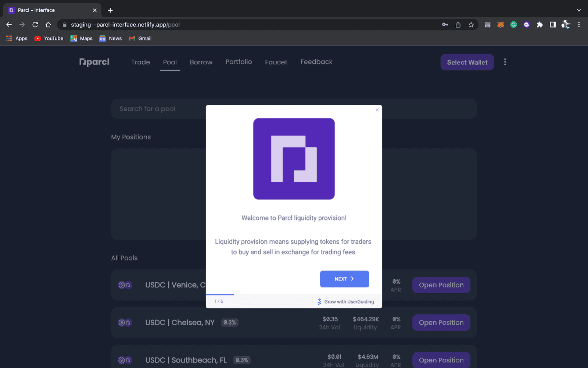Screen dimensions: 588x368
Task: Click the browser back arrow
Action: coord(9,25)
